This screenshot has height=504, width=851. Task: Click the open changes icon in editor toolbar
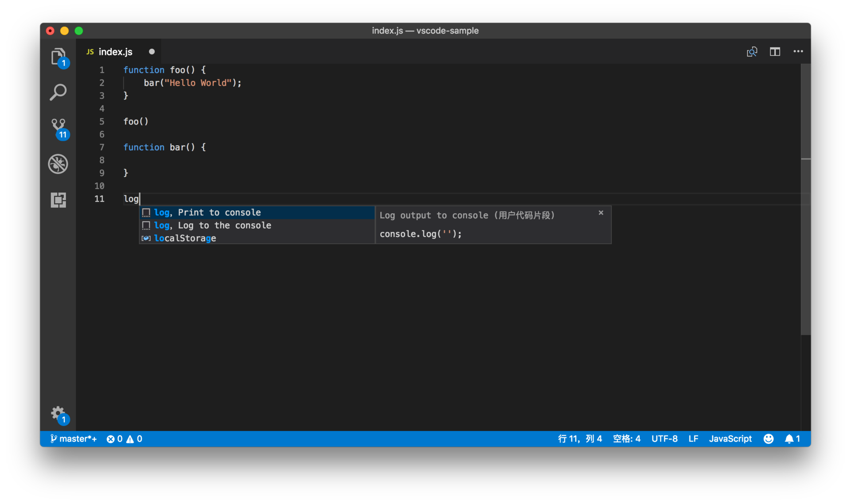pos(752,52)
